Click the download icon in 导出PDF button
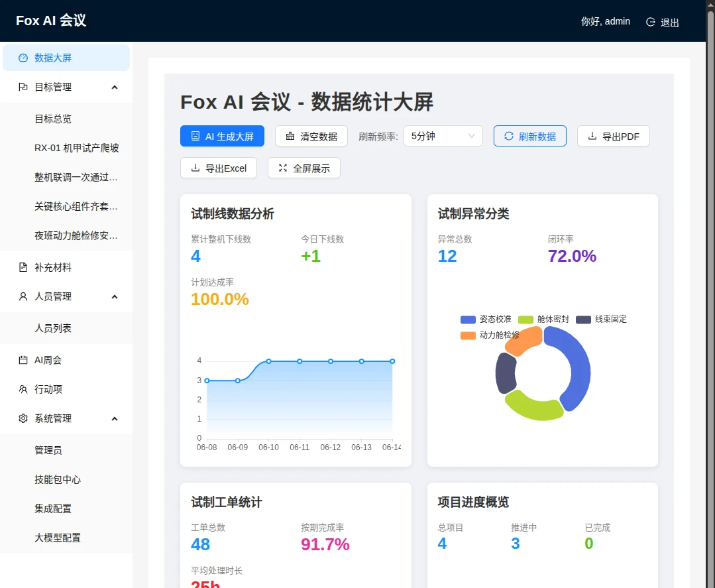715x588 pixels. point(592,136)
